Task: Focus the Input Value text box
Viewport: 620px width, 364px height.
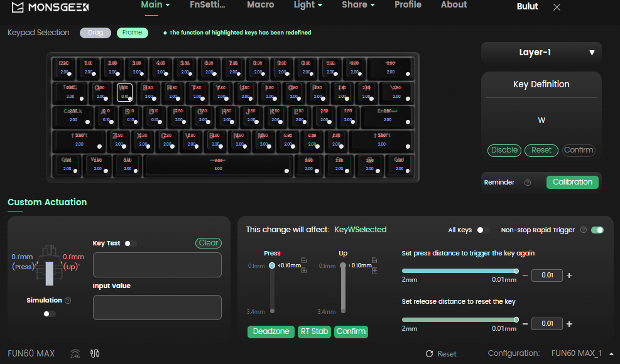Action: click(x=157, y=308)
